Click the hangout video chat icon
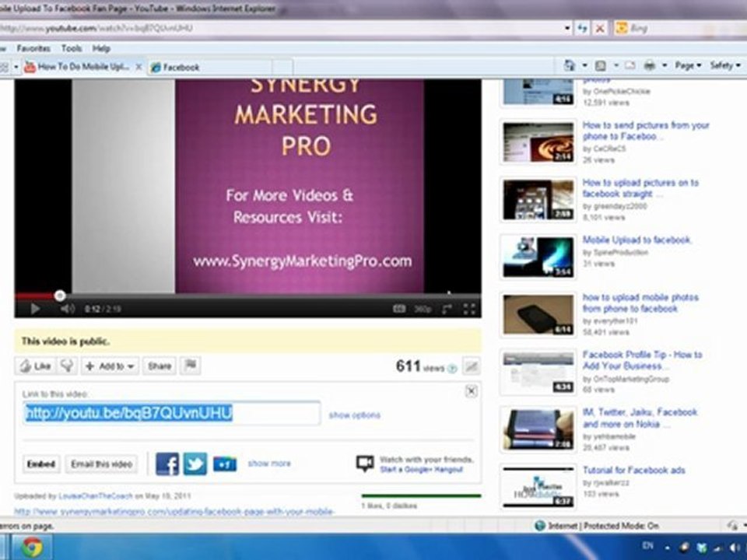Image resolution: width=747 pixels, height=560 pixels. point(365,464)
